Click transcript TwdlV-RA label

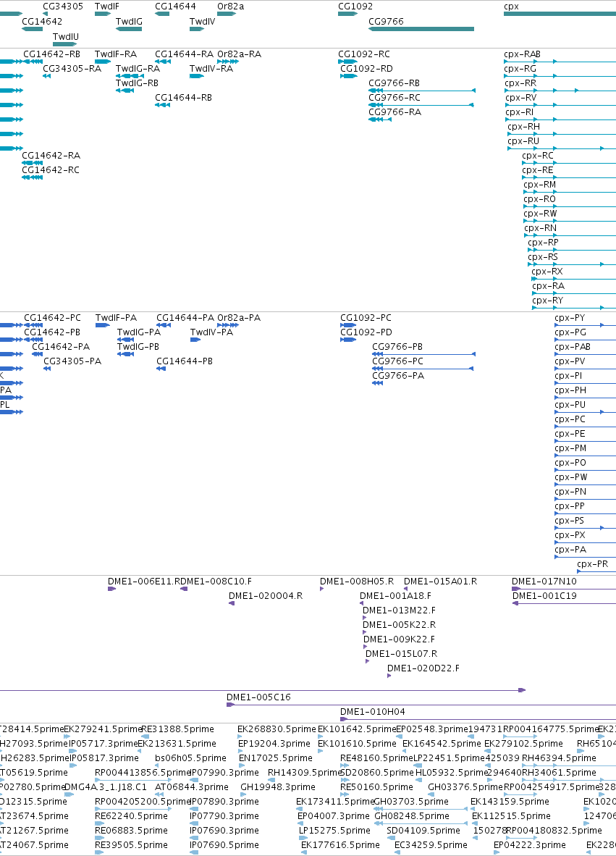(211, 69)
